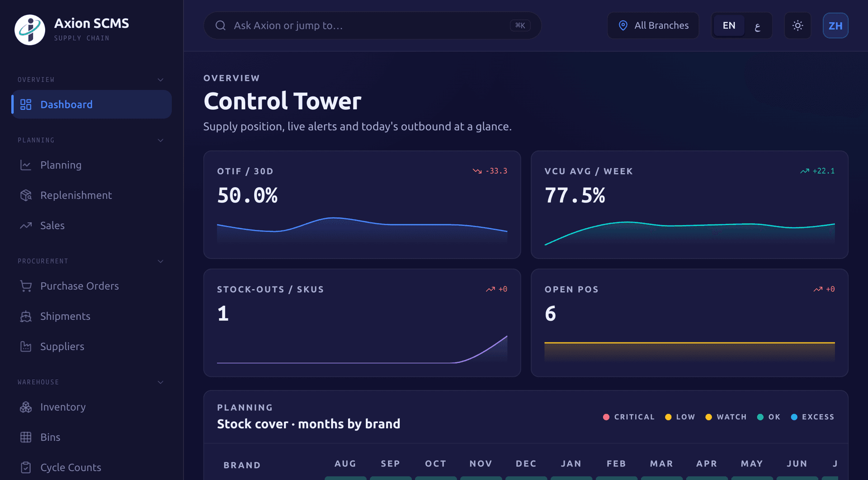Collapse the Warehouse sidebar section
The width and height of the screenshot is (868, 480).
pos(160,382)
